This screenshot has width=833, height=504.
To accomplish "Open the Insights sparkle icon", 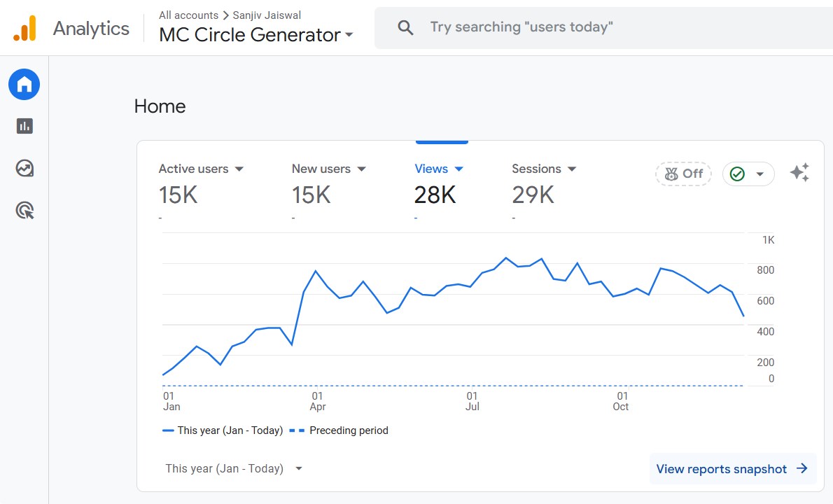I will coord(799,173).
